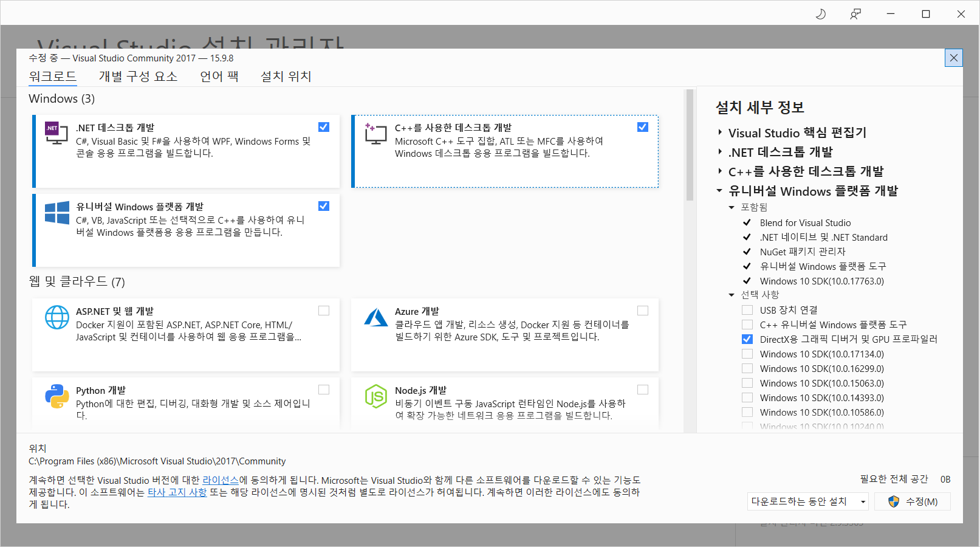Uncheck the C++를 사용한 데스크톱 개발 checkbox

pyautogui.click(x=643, y=127)
